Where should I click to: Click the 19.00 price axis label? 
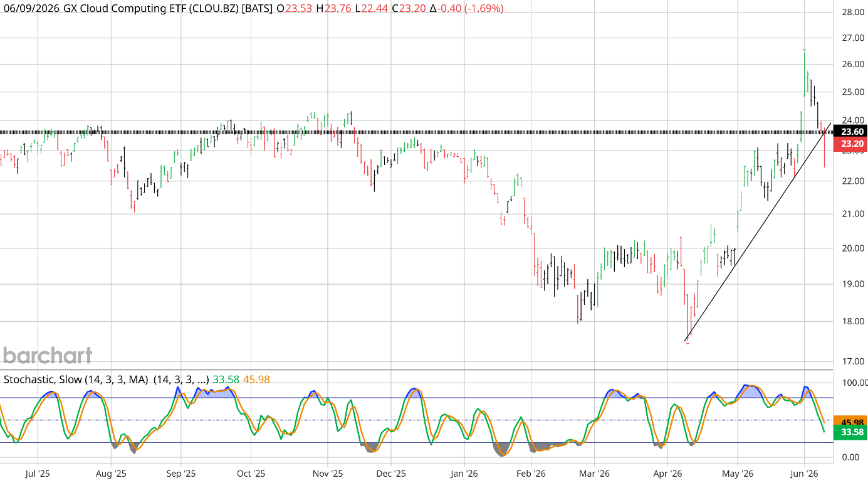[854, 284]
